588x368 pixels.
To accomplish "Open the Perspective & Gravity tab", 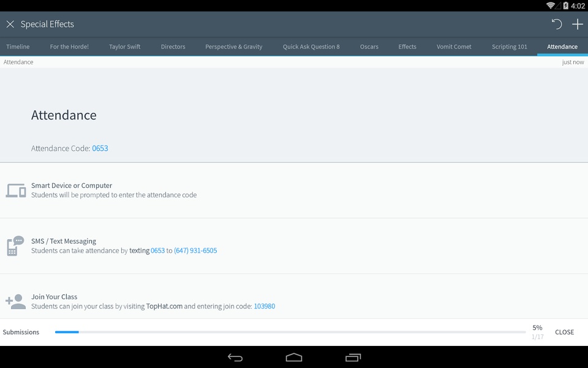I will 233,47.
